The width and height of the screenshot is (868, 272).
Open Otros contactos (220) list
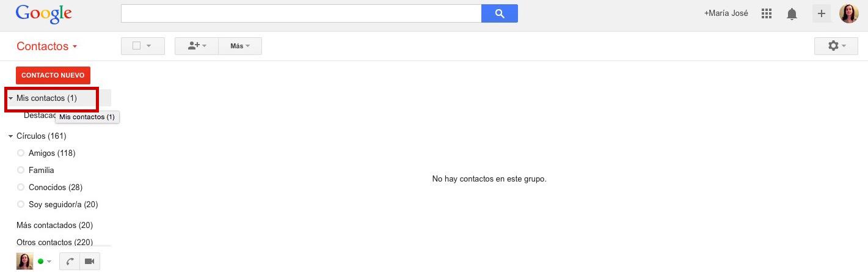click(x=54, y=242)
